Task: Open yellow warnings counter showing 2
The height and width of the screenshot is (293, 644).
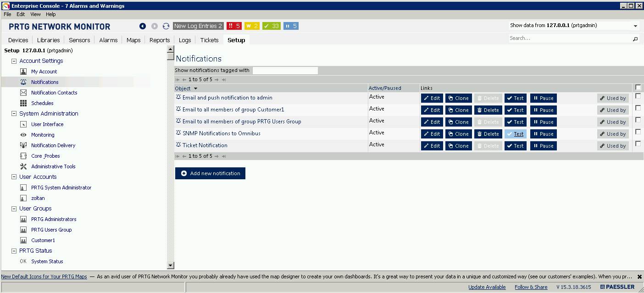Action: pos(252,26)
